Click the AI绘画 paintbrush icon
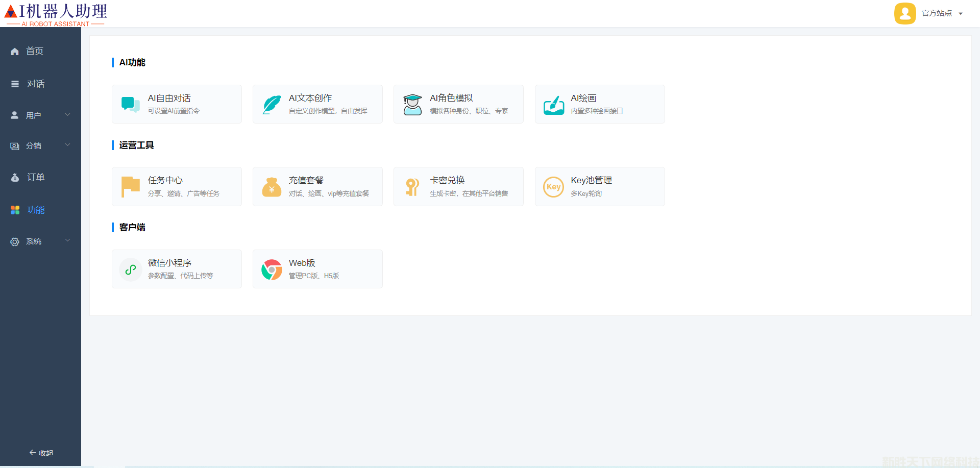 554,105
